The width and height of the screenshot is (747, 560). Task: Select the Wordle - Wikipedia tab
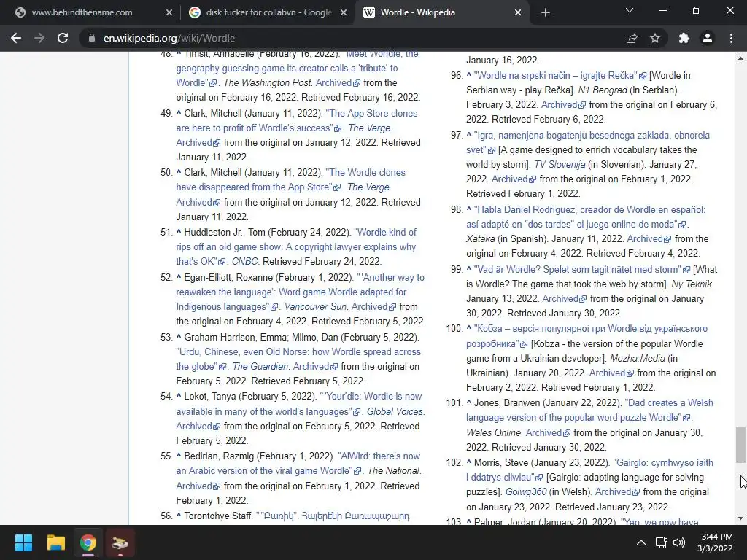417,12
